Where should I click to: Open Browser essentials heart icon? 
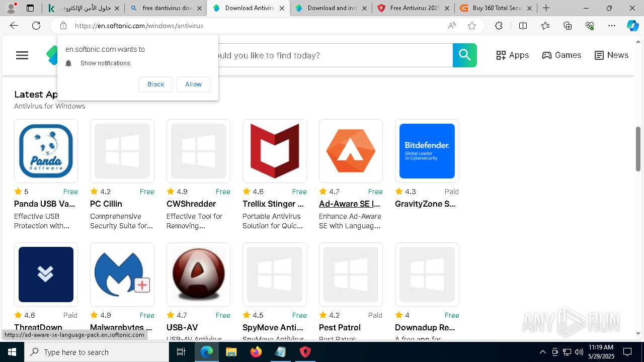tap(590, 26)
